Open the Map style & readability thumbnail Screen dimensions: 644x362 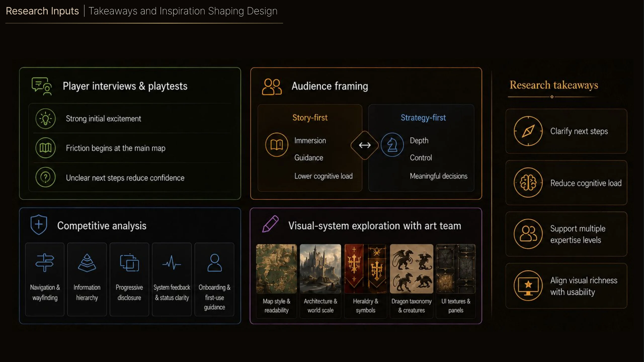[x=276, y=269]
